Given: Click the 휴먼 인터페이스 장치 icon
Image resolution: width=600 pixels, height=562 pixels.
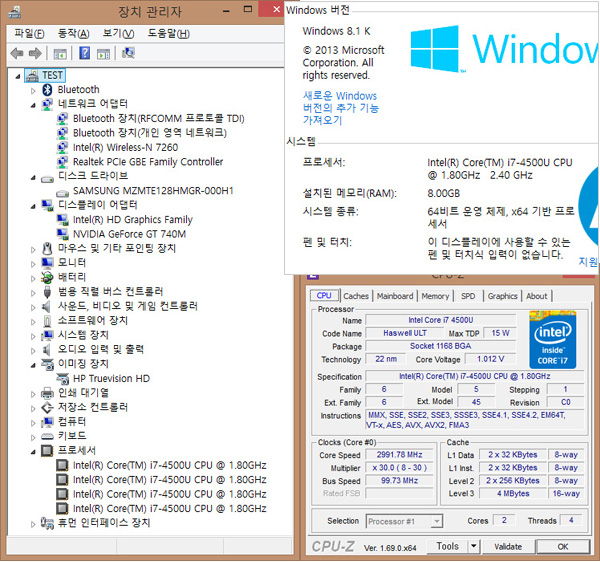Looking at the screenshot, I should [x=47, y=523].
